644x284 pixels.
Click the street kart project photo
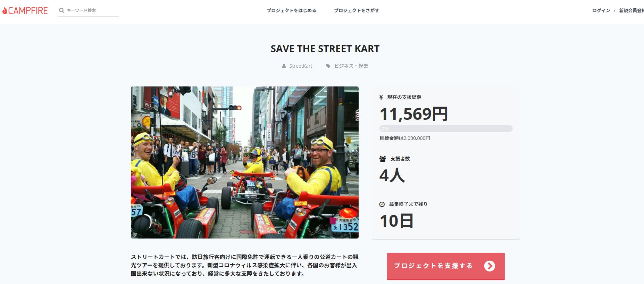pyautogui.click(x=245, y=162)
